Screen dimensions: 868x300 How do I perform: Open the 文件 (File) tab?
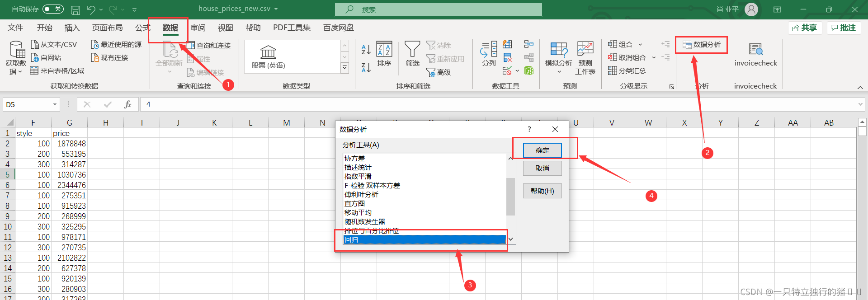pos(15,28)
